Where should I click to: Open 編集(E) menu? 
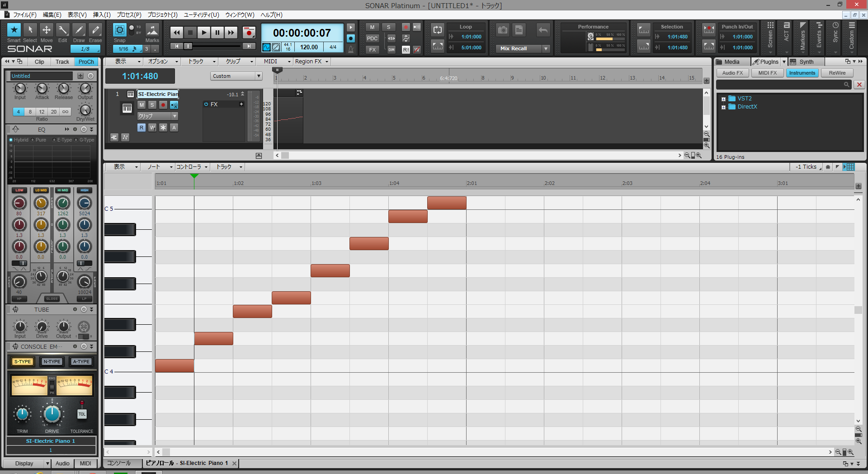(52, 14)
